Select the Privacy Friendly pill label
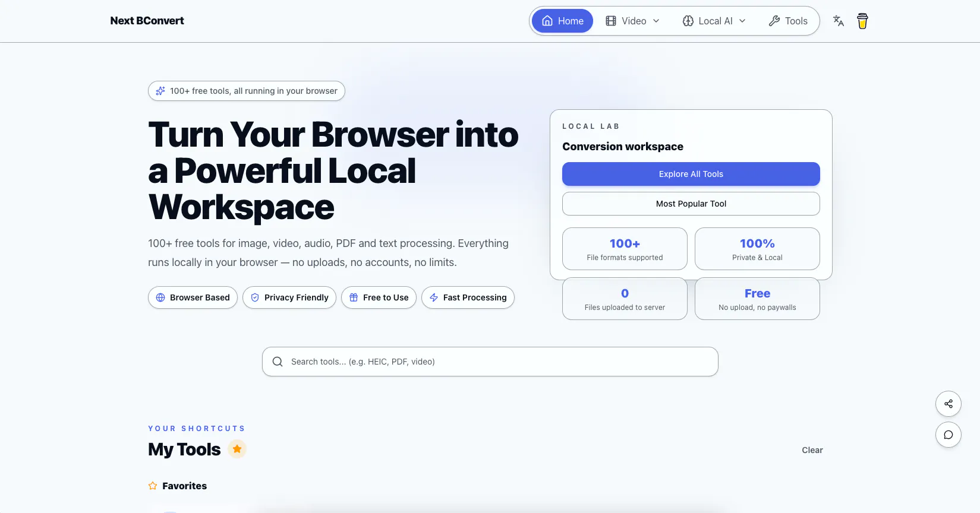This screenshot has height=513, width=980. pos(297,297)
